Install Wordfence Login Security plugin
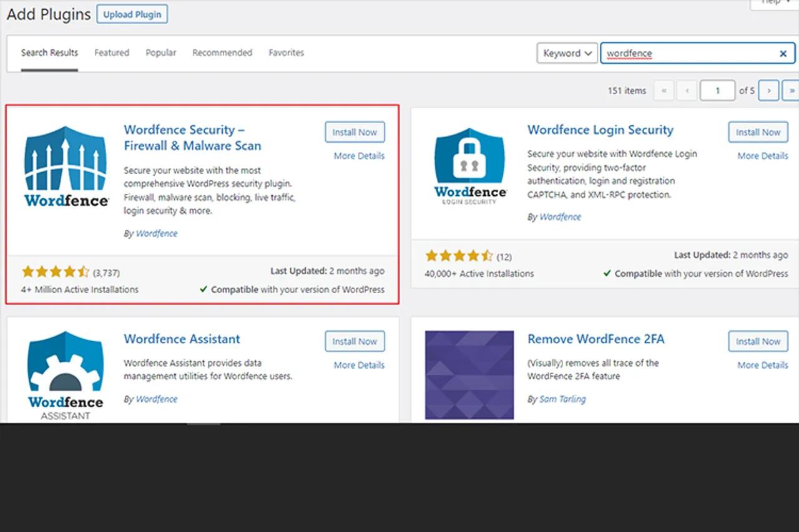Viewport: 799px width, 532px height. tap(758, 132)
